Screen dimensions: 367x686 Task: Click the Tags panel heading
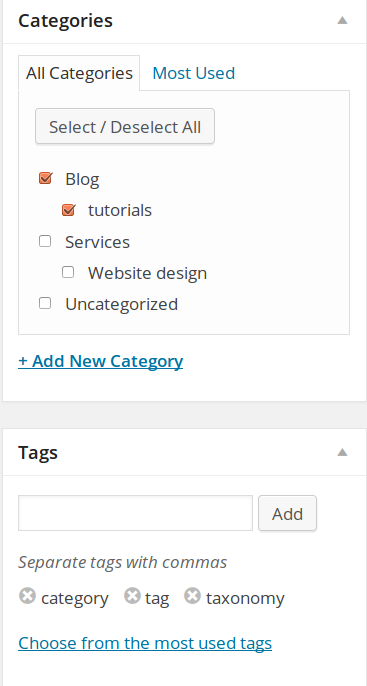38,453
